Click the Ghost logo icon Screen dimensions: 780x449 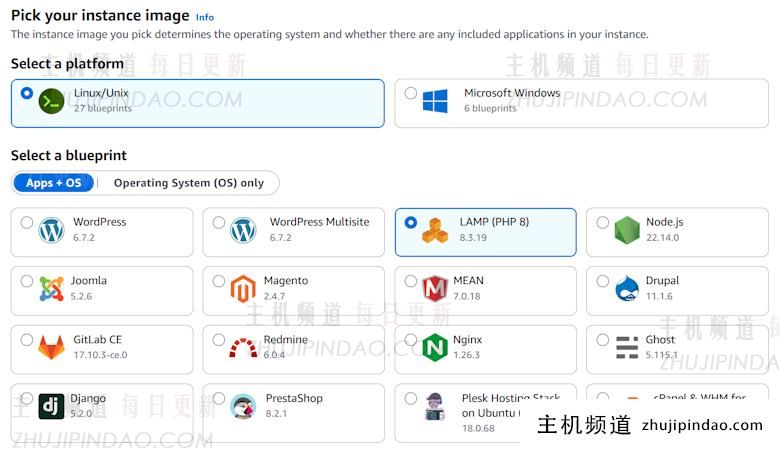coord(627,348)
